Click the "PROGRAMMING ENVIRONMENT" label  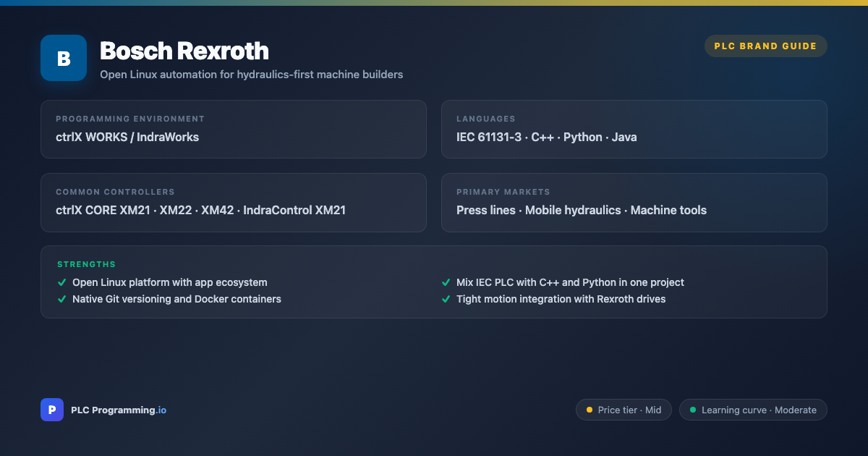(x=130, y=119)
